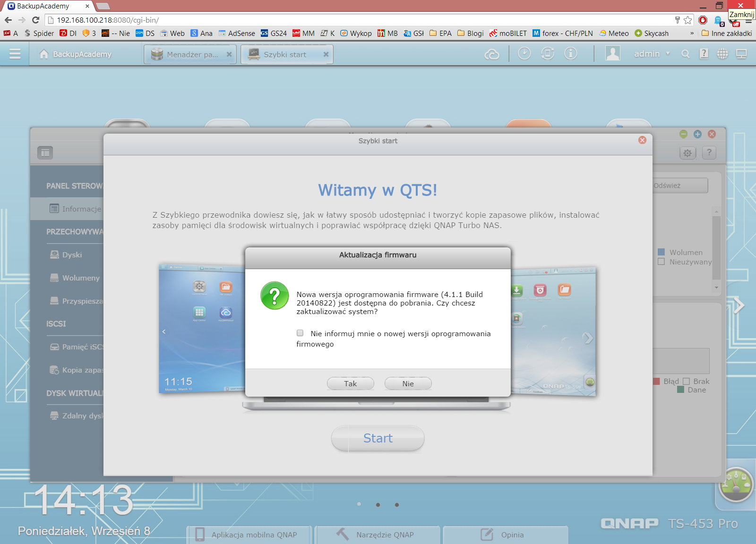Click the Dyski disk icon in sidebar
The height and width of the screenshot is (544, 756).
click(54, 255)
